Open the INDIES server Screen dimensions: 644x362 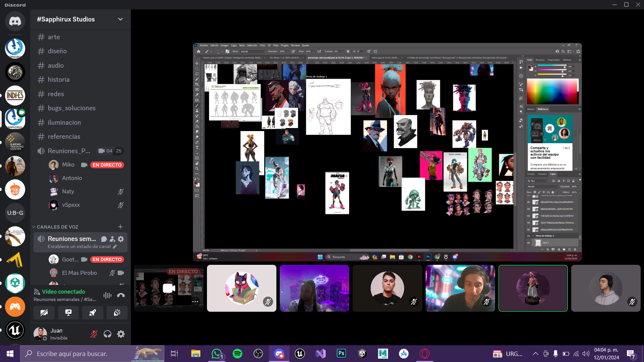pos(15,96)
